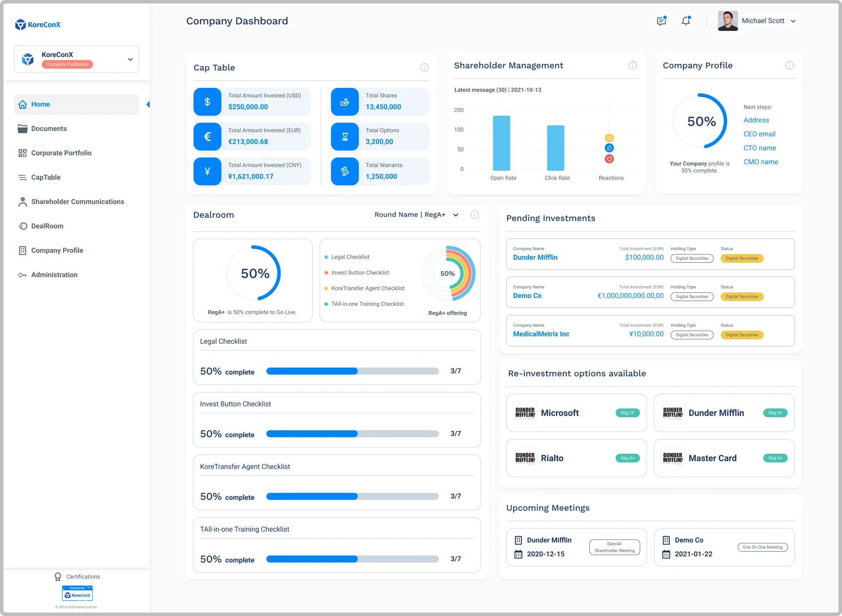Screen dimensions: 842x616
Task: Click the dollar USD invested icon
Action: coord(207,102)
